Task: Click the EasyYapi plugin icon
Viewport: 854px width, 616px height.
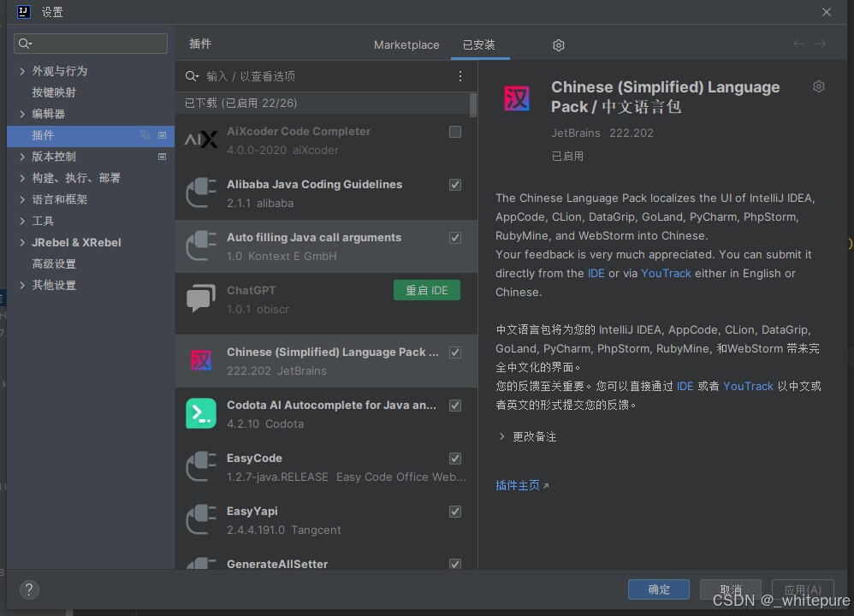Action: pyautogui.click(x=201, y=519)
